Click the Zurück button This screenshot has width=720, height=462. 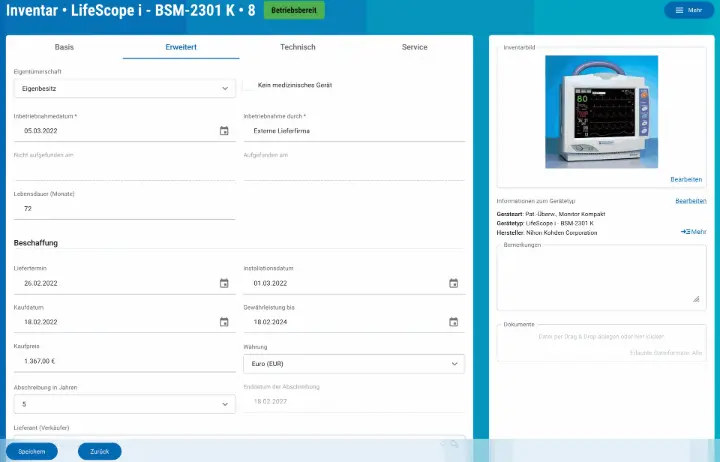coord(100,451)
